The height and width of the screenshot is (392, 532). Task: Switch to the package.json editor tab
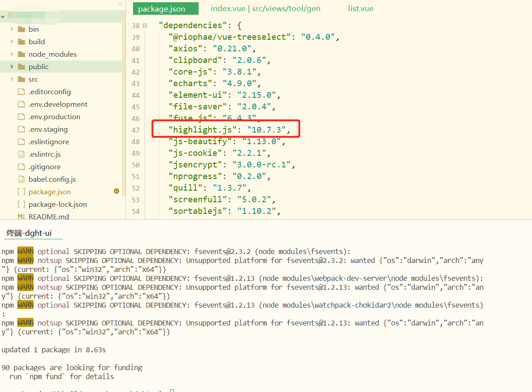[x=166, y=9]
